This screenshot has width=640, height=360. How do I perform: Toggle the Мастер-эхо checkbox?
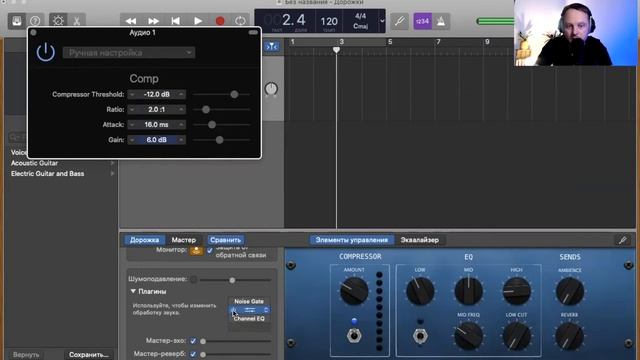[193, 340]
